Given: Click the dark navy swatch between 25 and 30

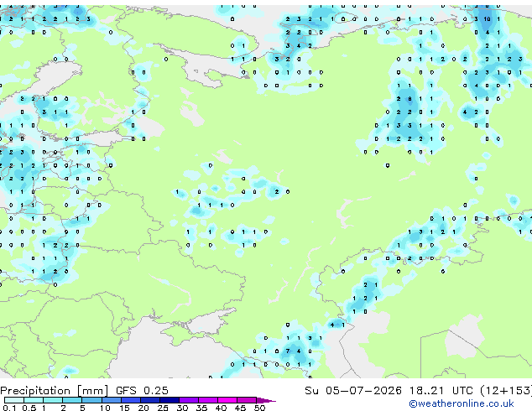Looking at the screenshot, I should (x=170, y=400).
